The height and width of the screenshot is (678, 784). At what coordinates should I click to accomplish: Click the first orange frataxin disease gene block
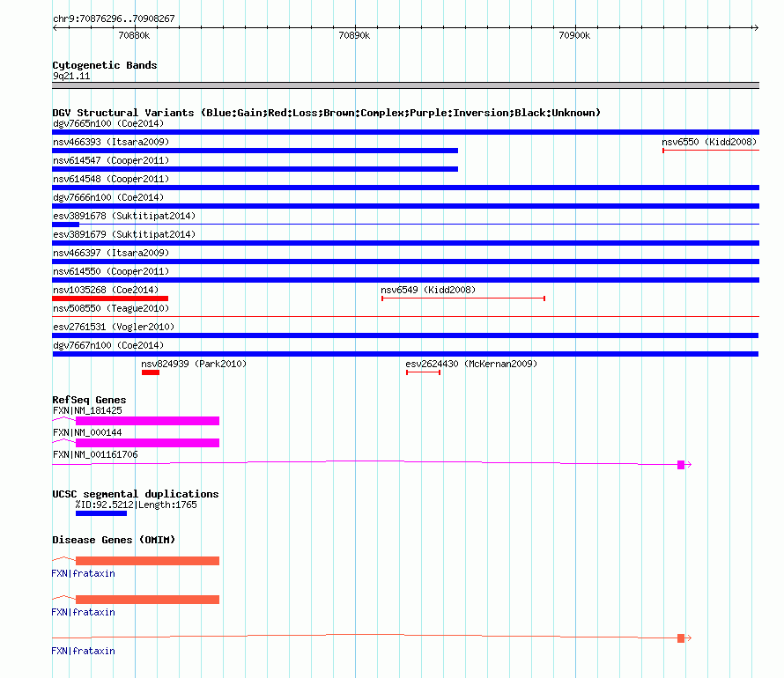coord(147,561)
